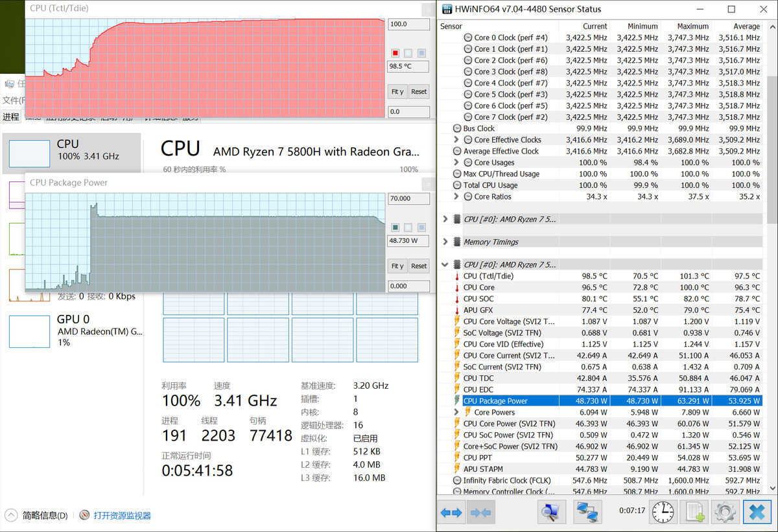Click the thermometer icon beside CPU (Tctl/Tdie)

456,276
